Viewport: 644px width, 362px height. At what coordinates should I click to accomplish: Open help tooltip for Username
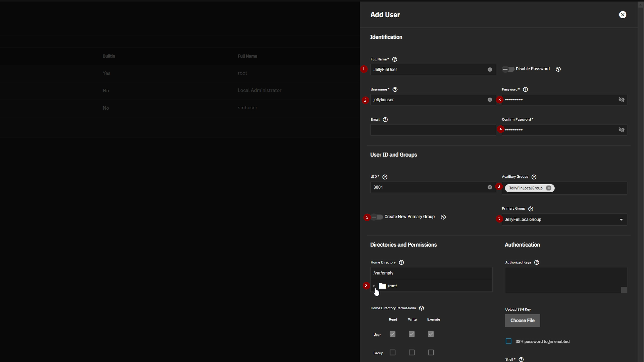395,89
